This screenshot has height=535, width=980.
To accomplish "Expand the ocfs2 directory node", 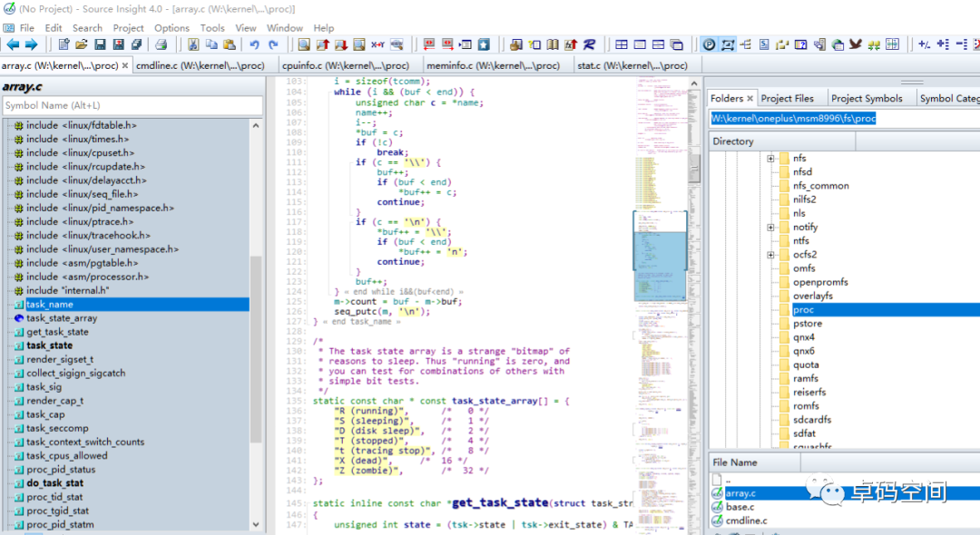I will click(770, 255).
